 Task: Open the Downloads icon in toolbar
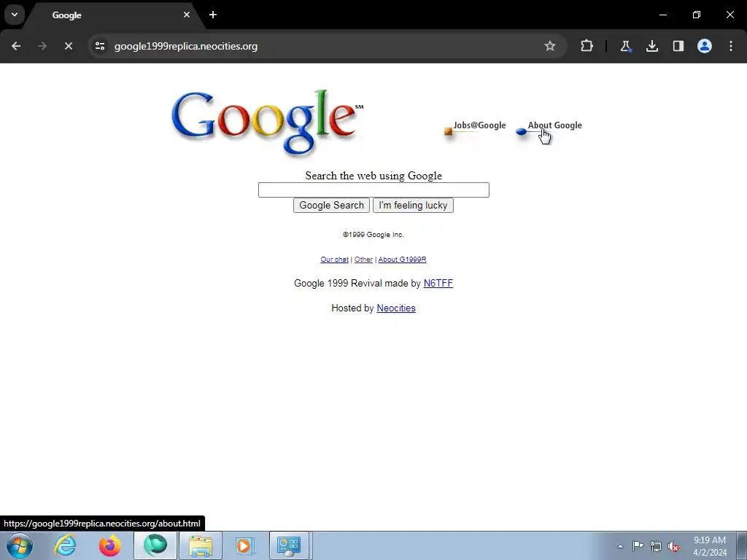coord(651,46)
